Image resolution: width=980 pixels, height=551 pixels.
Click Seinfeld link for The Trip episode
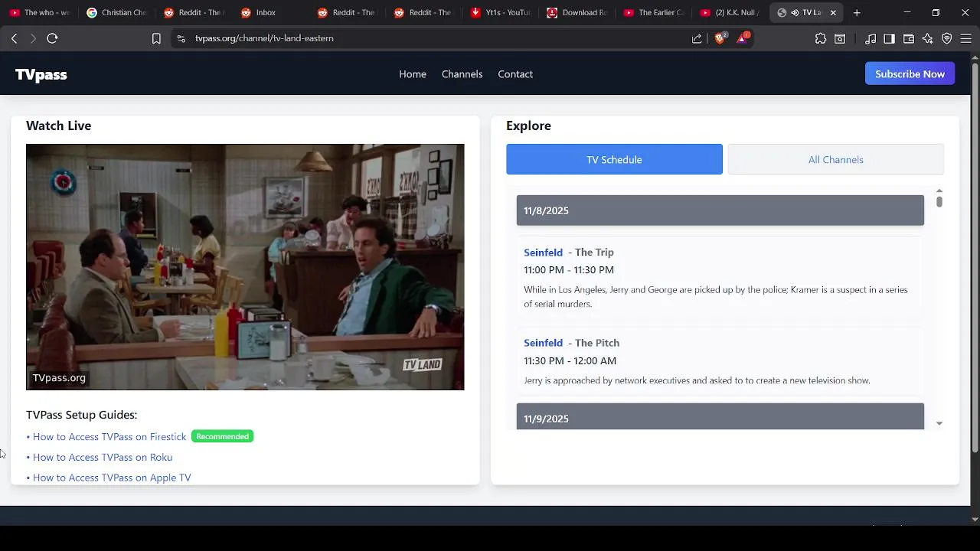[x=543, y=252]
